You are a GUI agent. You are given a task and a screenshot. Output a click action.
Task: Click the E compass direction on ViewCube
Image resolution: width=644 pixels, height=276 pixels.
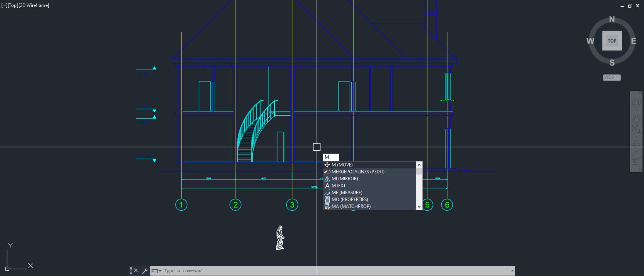(634, 41)
